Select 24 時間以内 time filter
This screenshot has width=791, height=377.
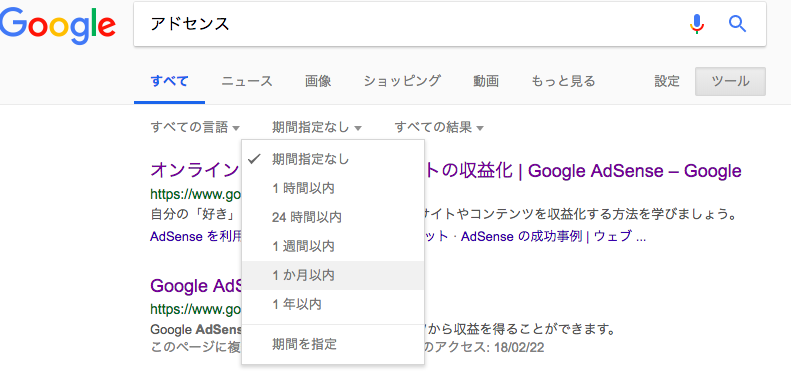(x=333, y=218)
